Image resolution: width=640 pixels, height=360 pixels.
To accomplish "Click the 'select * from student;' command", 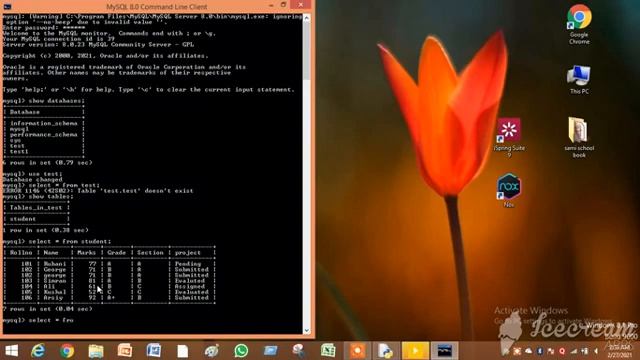I will pyautogui.click(x=70, y=242).
